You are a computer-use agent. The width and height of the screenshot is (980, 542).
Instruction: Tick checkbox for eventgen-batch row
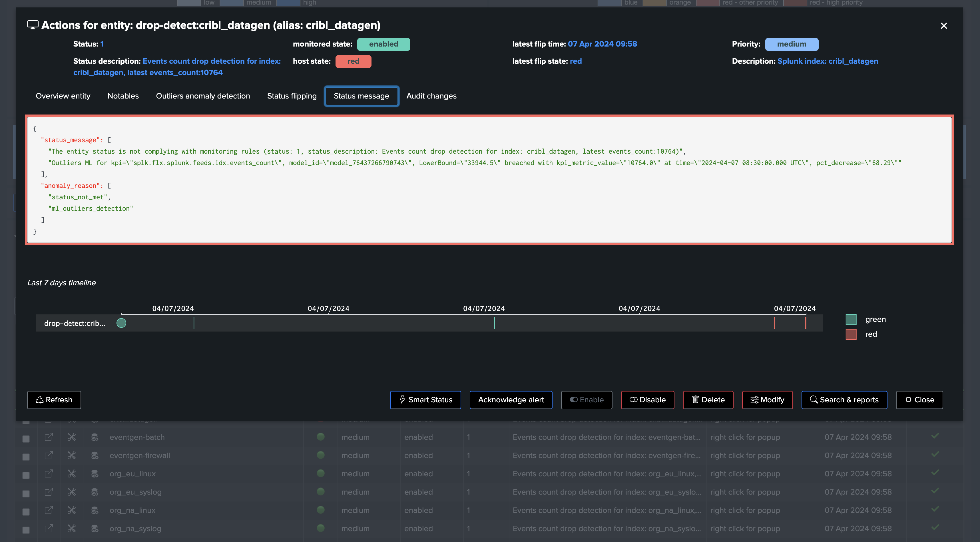[26, 439]
